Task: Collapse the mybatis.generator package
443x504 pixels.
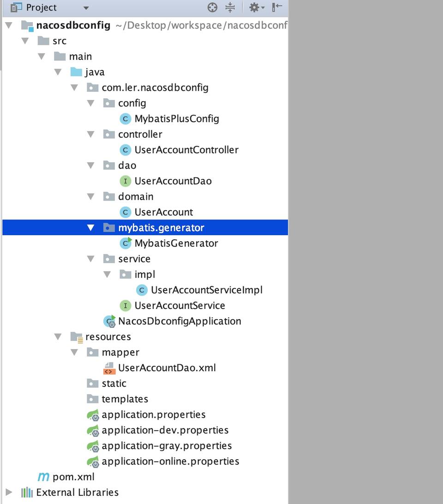Action: click(x=91, y=228)
